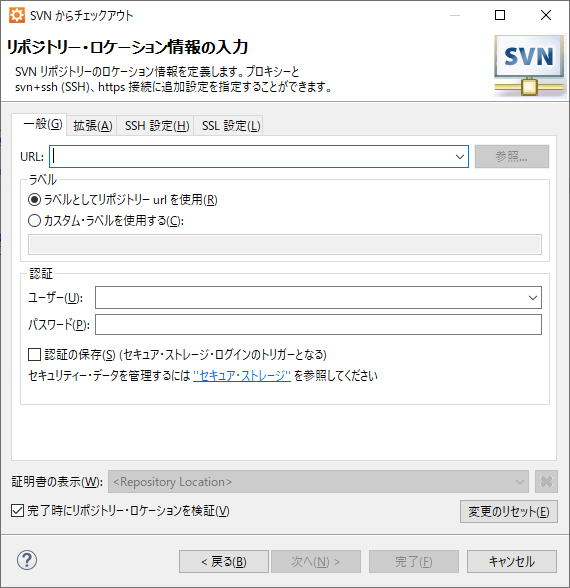Click the 完了 finish button
The width and height of the screenshot is (570, 588).
tap(414, 561)
